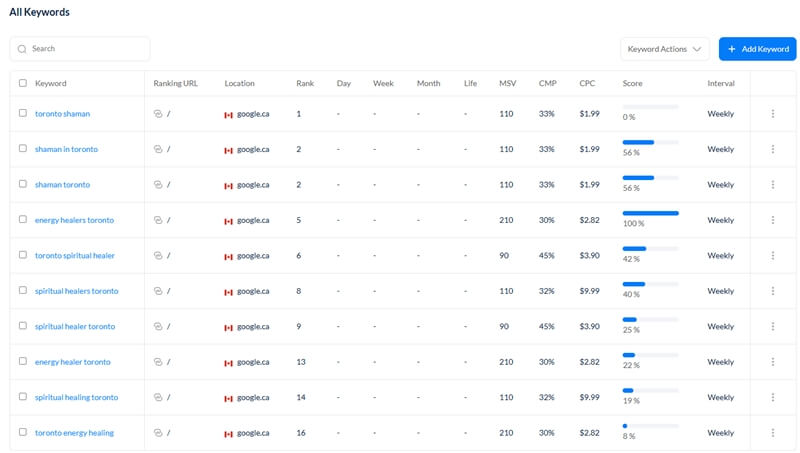Click Canada flag icon in shaman toronto row

click(x=229, y=185)
